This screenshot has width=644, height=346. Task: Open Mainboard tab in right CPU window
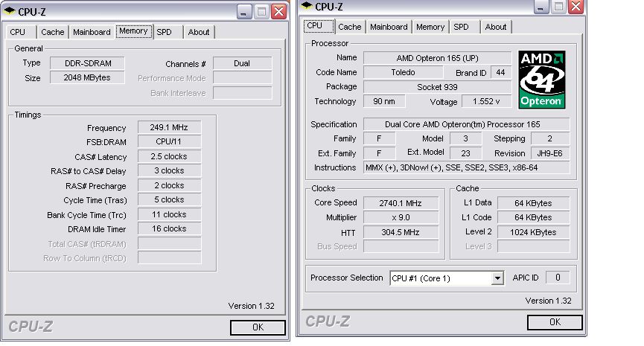point(389,27)
